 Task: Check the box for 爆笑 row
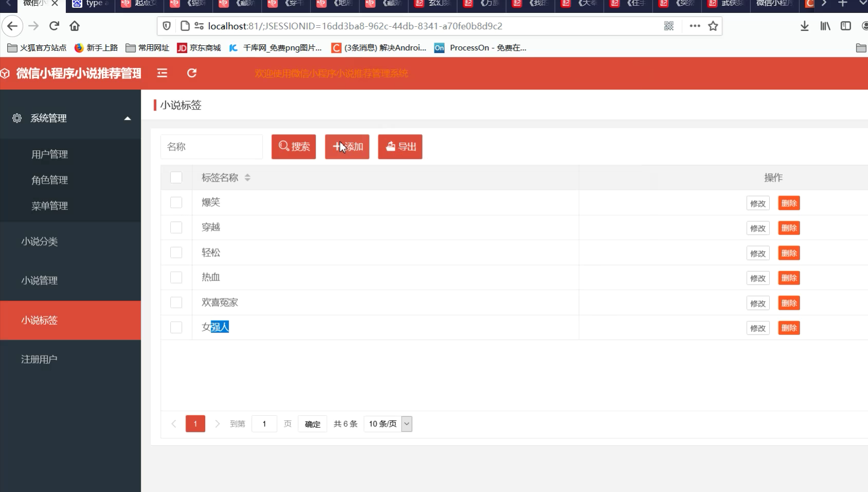[x=176, y=202]
